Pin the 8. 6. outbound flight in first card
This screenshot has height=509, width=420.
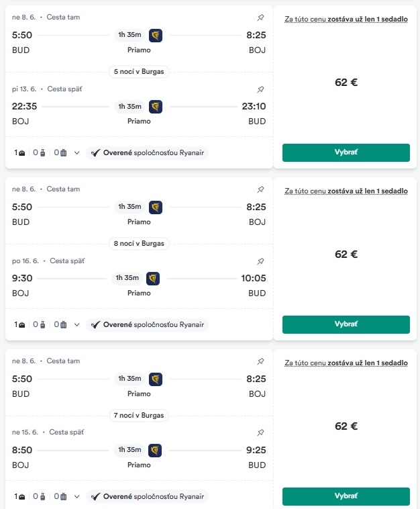tap(260, 17)
